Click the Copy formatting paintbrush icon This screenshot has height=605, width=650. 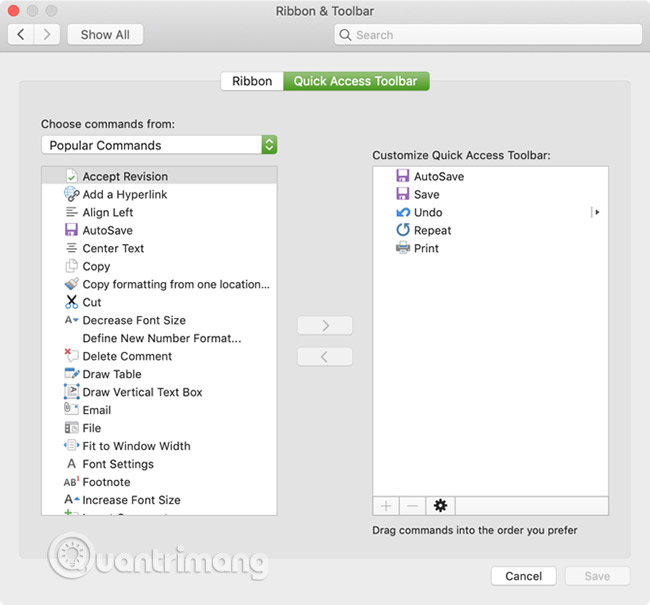pyautogui.click(x=71, y=284)
